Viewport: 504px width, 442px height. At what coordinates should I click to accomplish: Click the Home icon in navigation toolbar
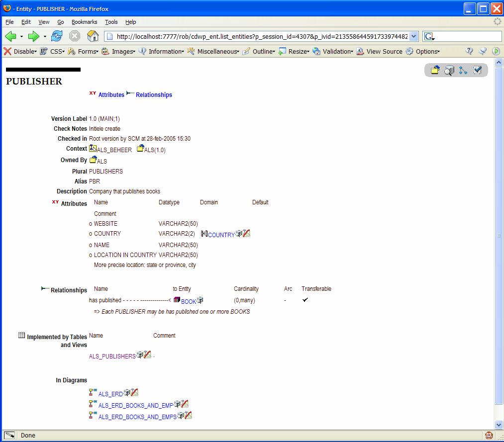93,36
